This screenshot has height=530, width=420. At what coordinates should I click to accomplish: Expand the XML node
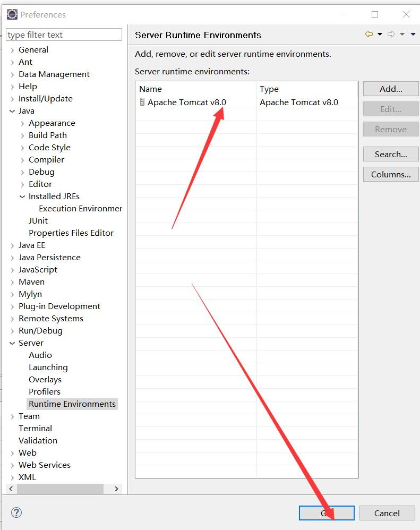(x=12, y=477)
